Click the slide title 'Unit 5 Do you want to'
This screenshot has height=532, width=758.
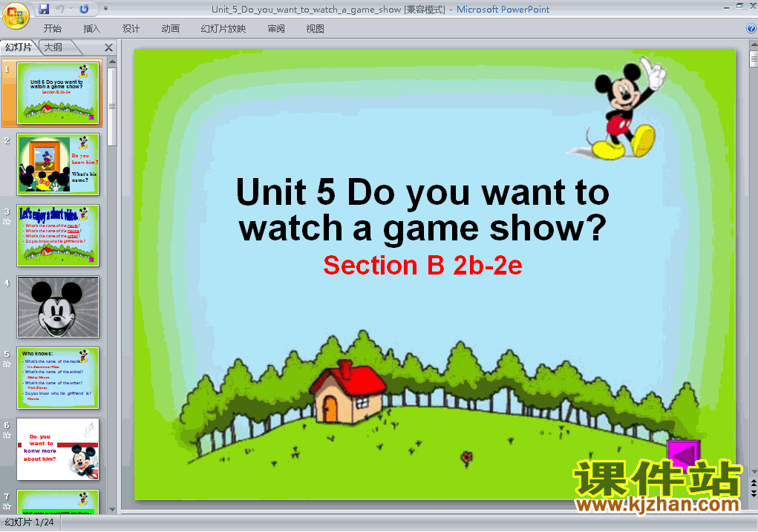[422, 192]
